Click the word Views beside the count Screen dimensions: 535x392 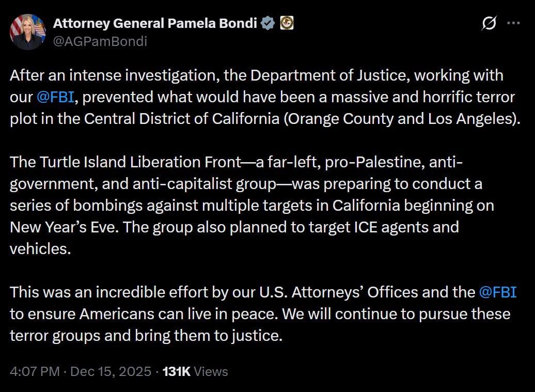[211, 371]
